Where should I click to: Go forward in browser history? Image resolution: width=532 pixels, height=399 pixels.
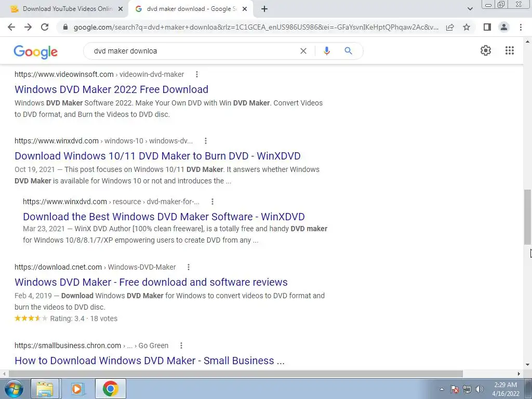point(28,27)
